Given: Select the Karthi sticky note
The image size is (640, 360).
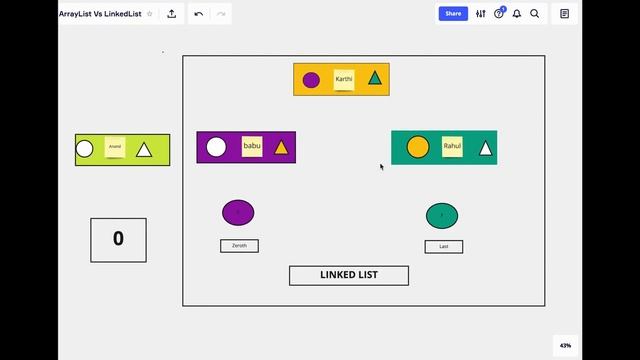Looking at the screenshot, I should click(x=344, y=79).
